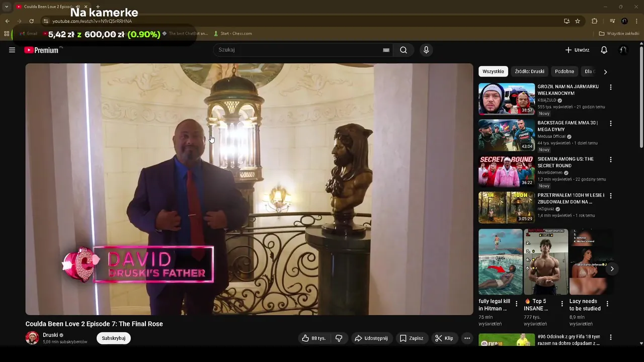
Task: Like the video with thumbs up 88 tys.
Action: tap(314, 338)
